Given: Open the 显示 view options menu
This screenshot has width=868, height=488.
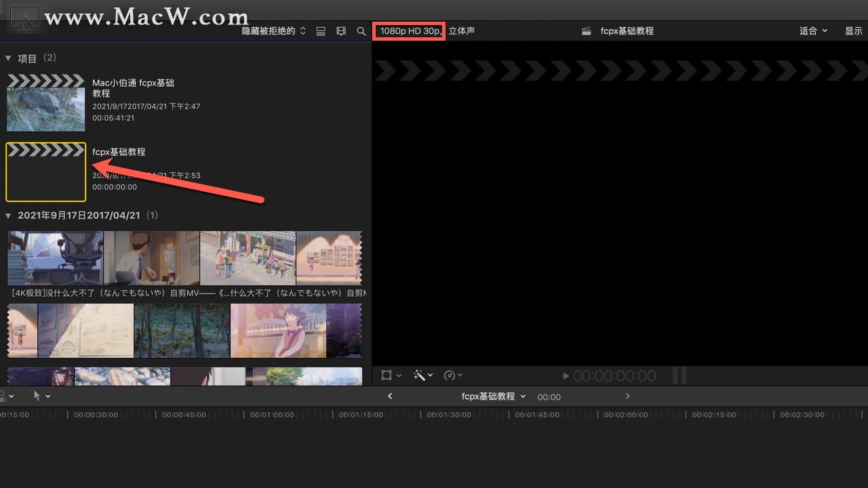Looking at the screenshot, I should tap(854, 31).
